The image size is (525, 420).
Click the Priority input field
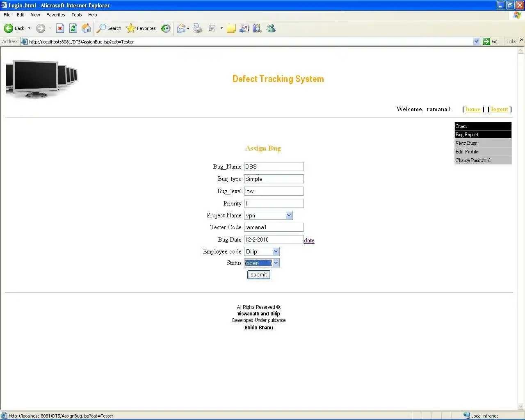coord(274,203)
